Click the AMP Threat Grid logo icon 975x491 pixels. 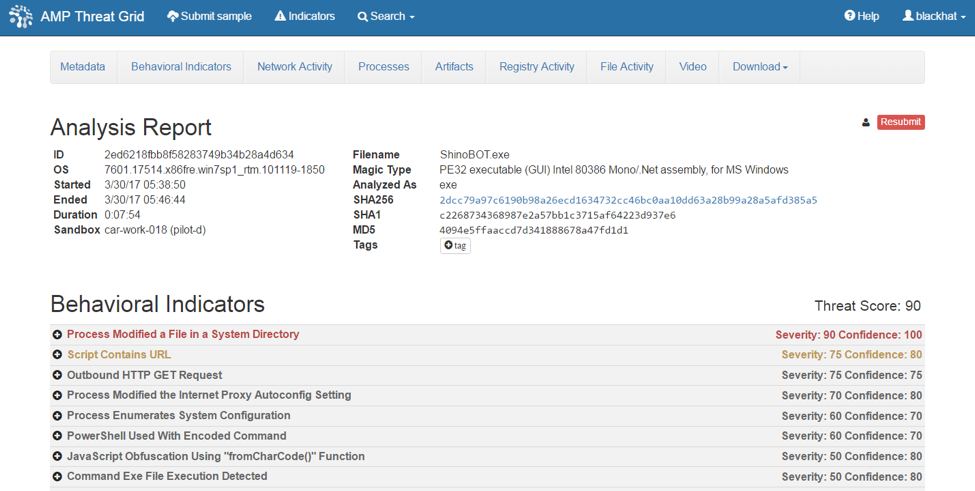coord(20,16)
